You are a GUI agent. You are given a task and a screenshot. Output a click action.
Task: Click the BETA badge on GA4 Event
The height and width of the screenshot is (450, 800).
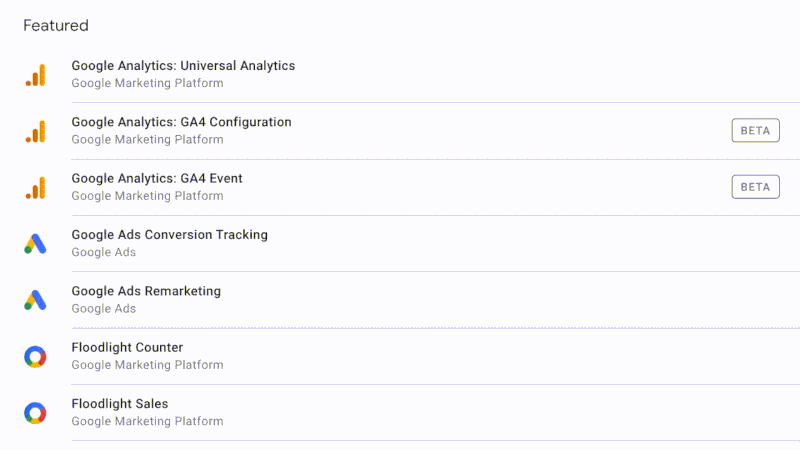tap(755, 187)
